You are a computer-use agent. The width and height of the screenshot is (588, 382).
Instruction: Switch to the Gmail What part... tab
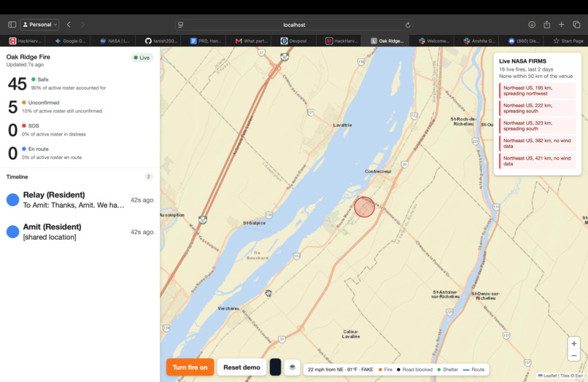(x=250, y=41)
